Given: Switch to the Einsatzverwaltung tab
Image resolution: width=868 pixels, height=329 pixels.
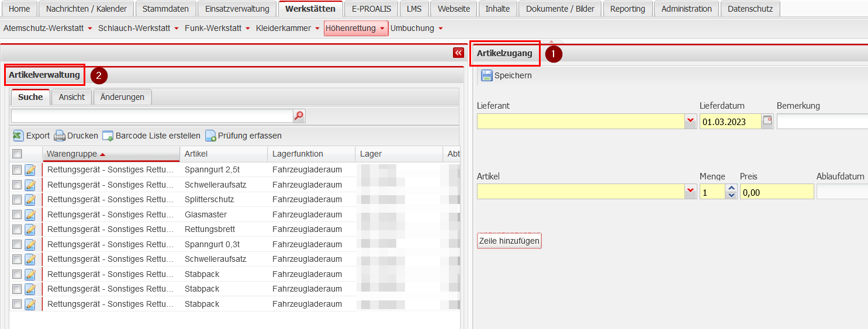Looking at the screenshot, I should coord(237,9).
